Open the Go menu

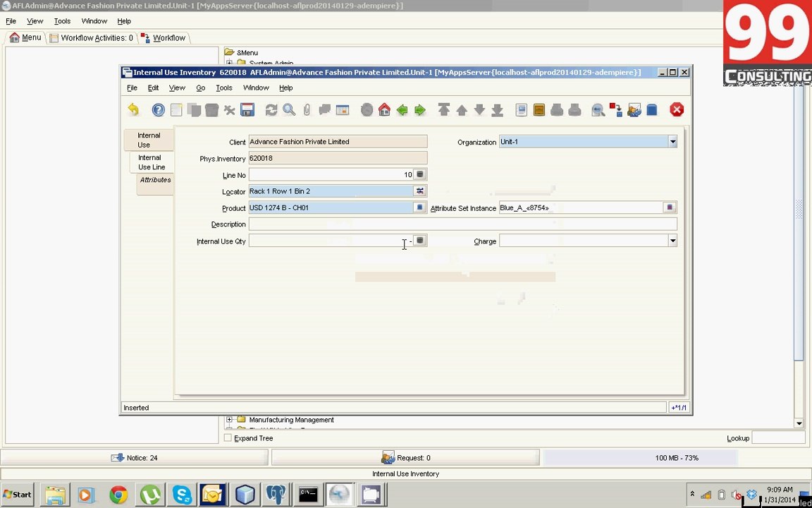click(200, 87)
